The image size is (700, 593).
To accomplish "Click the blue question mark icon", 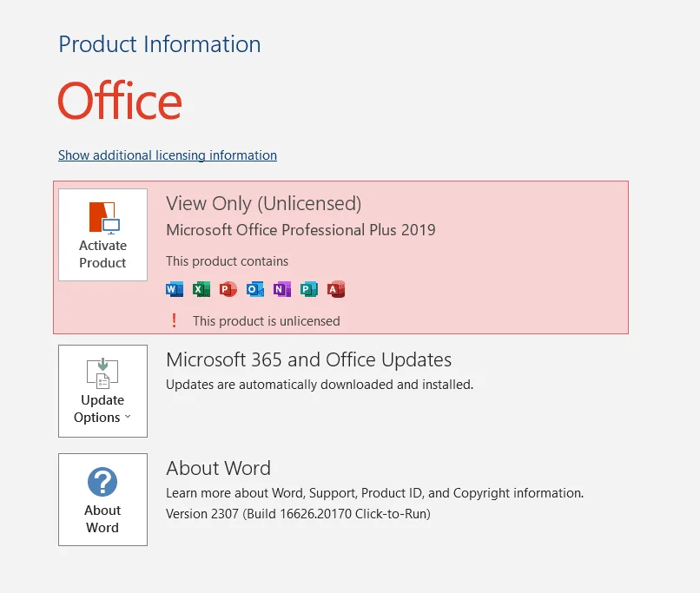I will pyautogui.click(x=102, y=482).
